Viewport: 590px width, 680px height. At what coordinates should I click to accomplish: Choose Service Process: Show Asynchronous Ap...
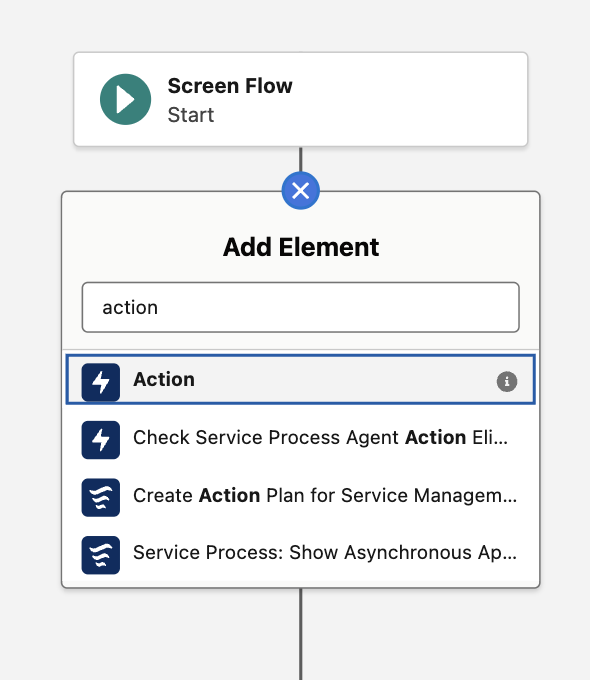click(x=301, y=553)
